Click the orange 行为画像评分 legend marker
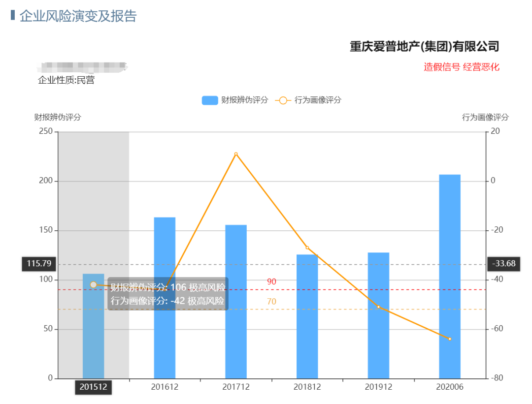This screenshot has height=404, width=532. (x=283, y=100)
